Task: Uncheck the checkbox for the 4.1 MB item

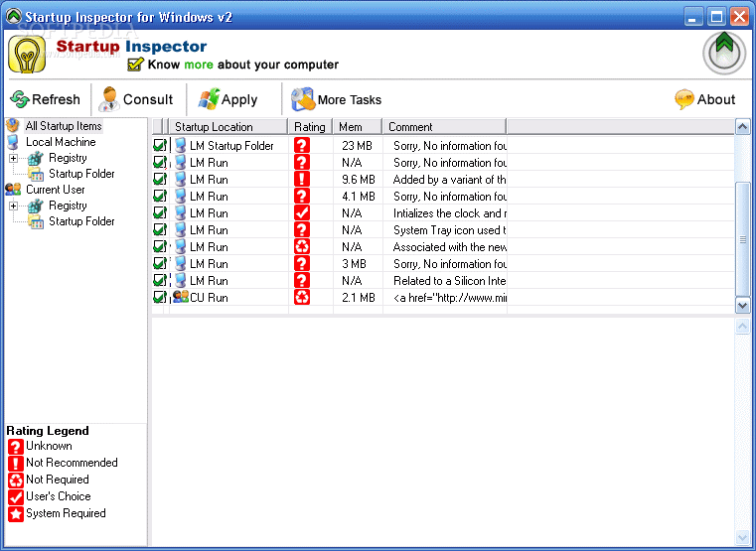Action: click(x=160, y=196)
